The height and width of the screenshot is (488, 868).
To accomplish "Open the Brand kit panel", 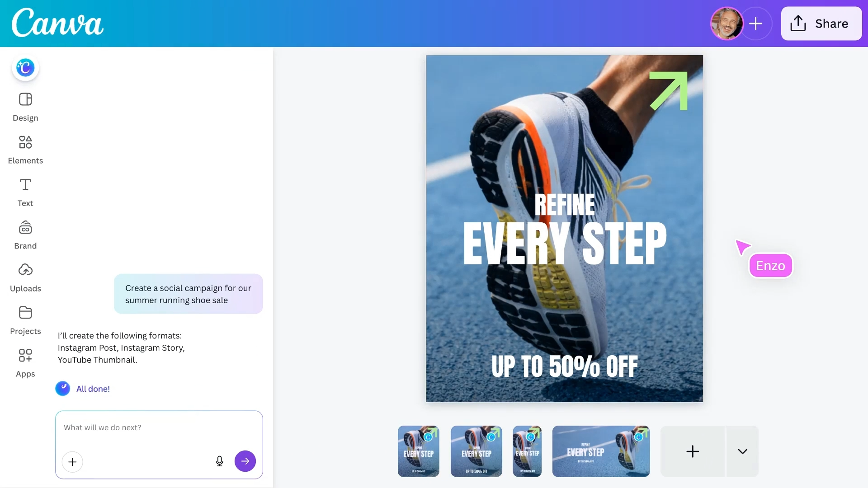I will pyautogui.click(x=25, y=235).
